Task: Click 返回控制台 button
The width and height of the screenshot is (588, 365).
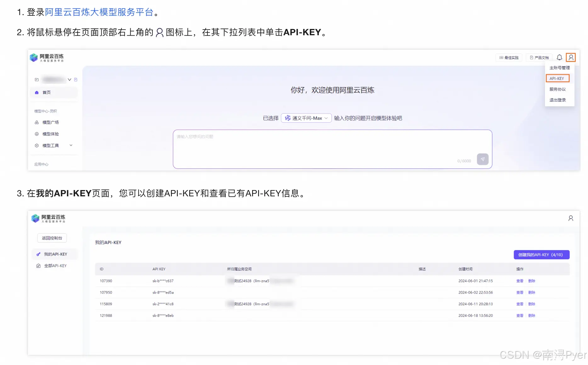Action: point(52,238)
